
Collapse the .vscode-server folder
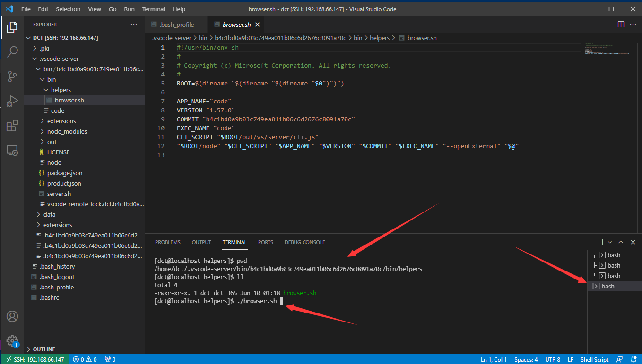[x=84, y=59]
